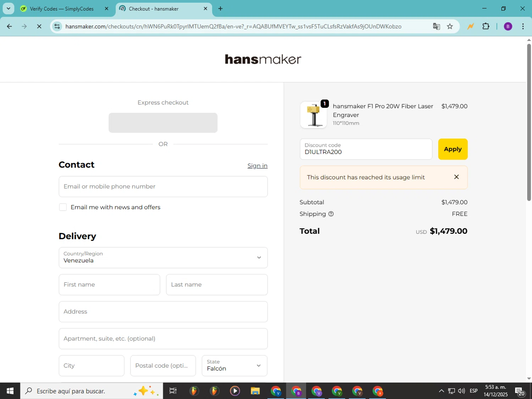The width and height of the screenshot is (532, 399).
Task: Stop the page loading
Action: pyautogui.click(x=39, y=26)
